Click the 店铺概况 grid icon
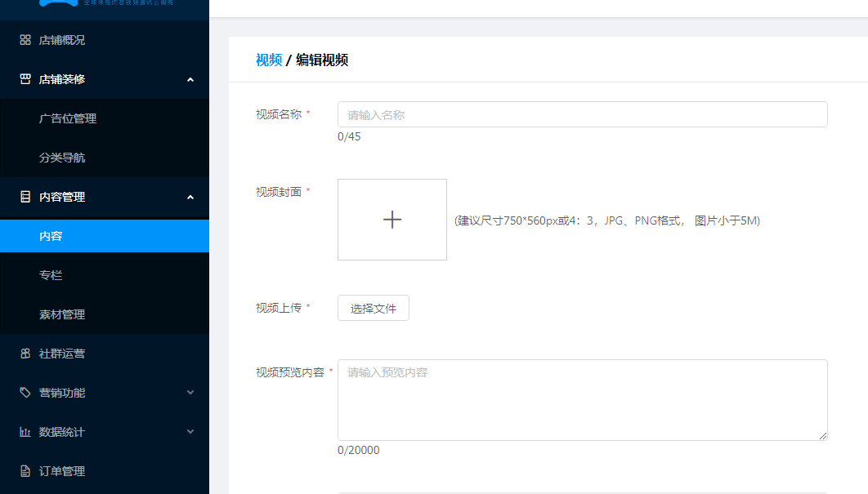The width and height of the screenshot is (868, 494). click(25, 40)
